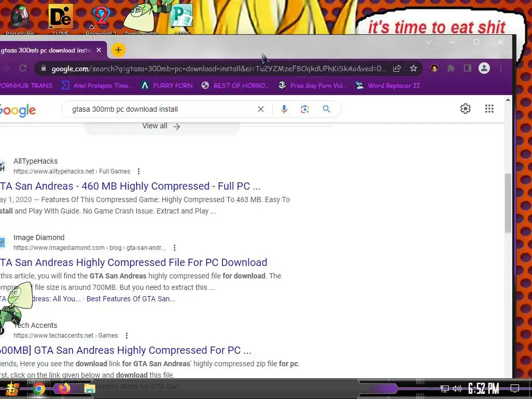Open the Highly Compressed File For PC Download result
The width and height of the screenshot is (532, 399).
tap(134, 262)
